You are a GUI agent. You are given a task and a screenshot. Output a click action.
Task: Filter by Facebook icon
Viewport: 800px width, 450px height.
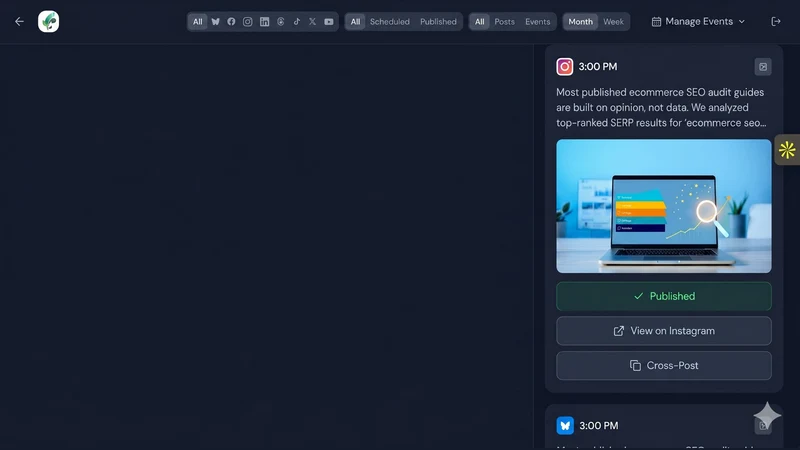231,21
